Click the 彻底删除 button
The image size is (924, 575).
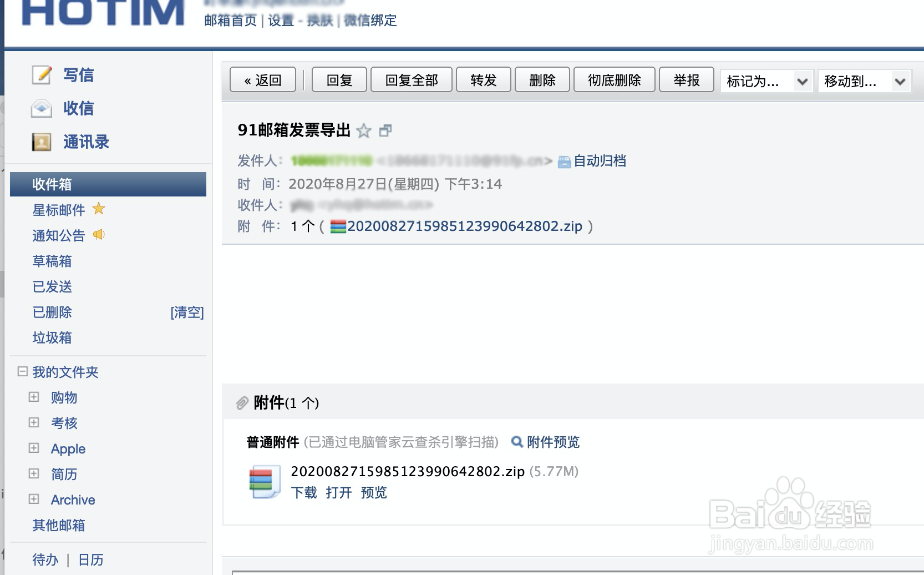click(615, 80)
